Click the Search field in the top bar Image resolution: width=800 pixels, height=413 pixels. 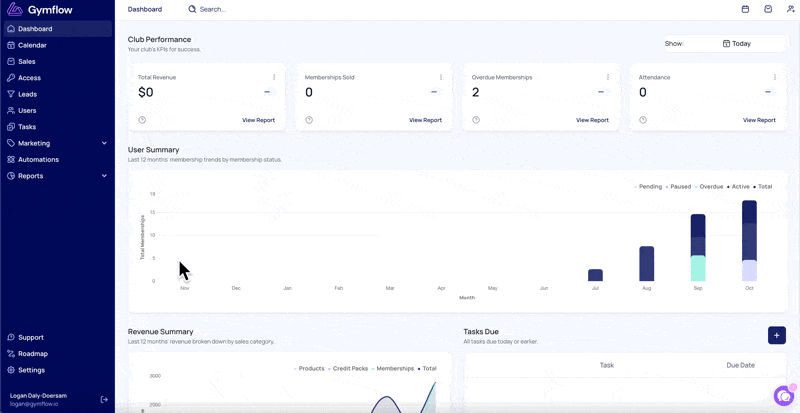tap(213, 9)
